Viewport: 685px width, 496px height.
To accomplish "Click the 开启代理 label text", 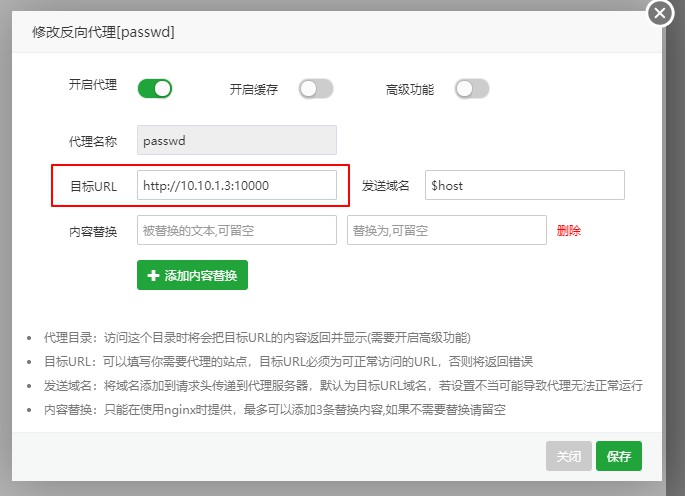I will (91, 87).
